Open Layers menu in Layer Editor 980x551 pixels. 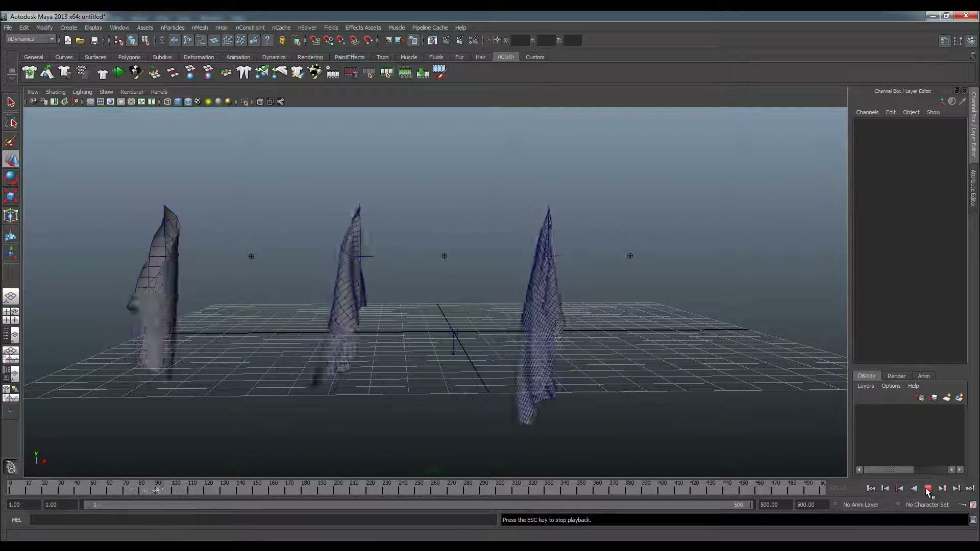click(866, 386)
